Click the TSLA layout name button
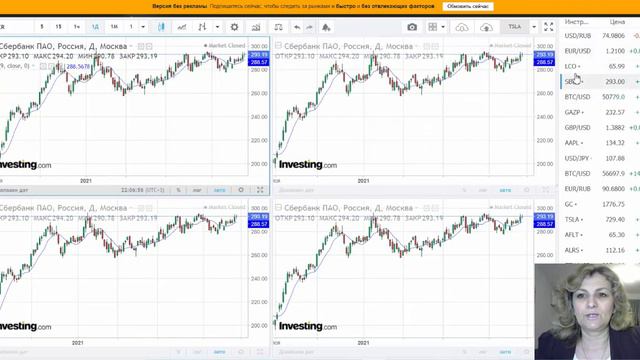 515,27
